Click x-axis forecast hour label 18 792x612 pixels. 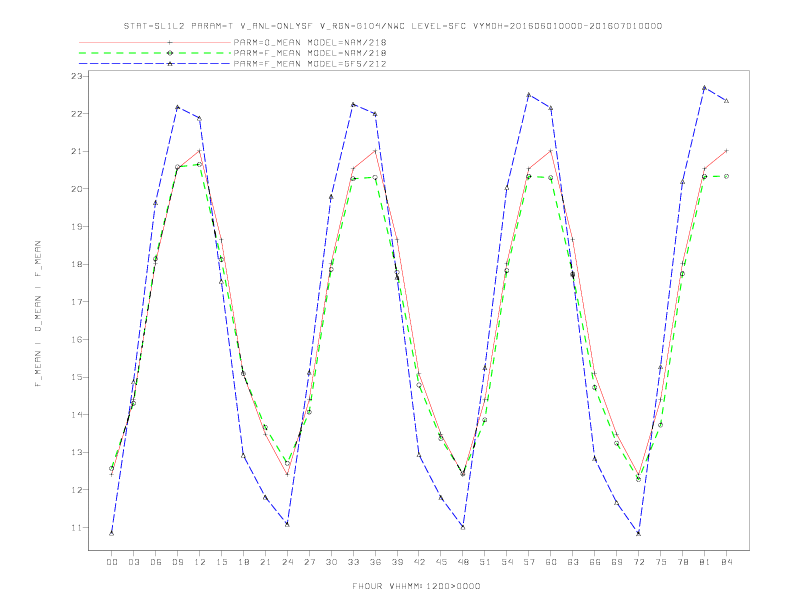point(243,562)
